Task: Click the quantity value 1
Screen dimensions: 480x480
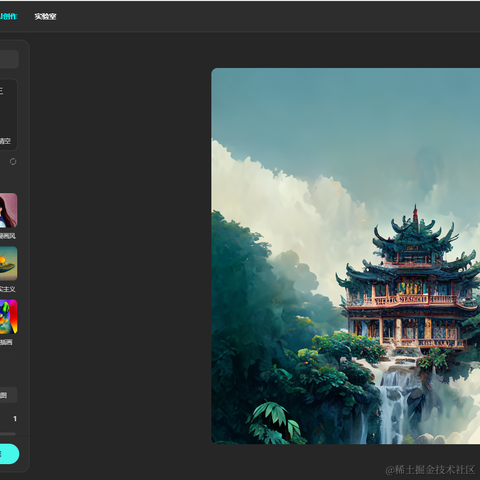Action: [x=15, y=419]
